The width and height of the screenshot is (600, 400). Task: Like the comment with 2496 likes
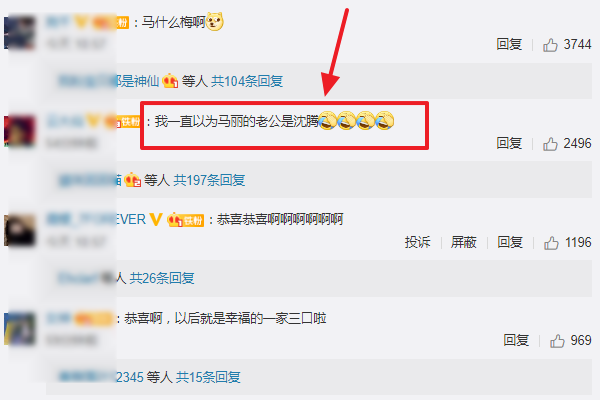coord(550,144)
